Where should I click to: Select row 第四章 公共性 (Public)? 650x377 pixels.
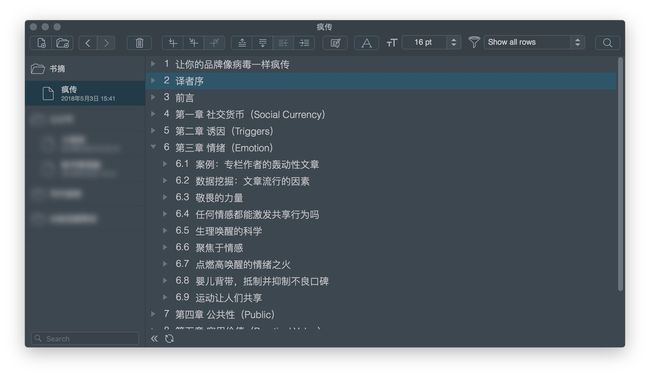[x=225, y=314]
